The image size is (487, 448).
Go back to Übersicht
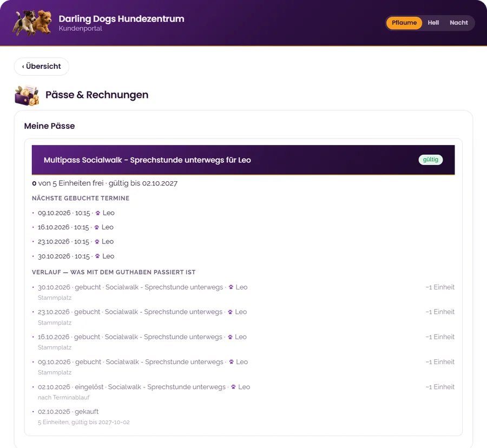(42, 67)
